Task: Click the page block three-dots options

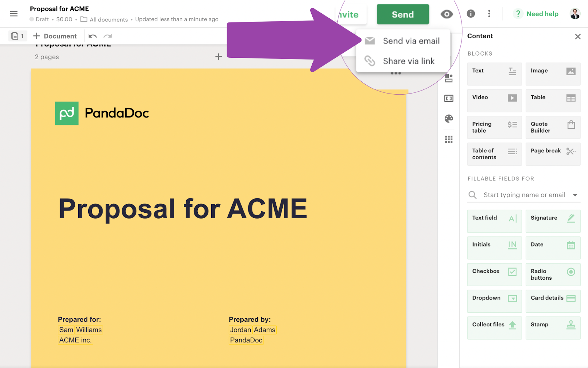Action: (396, 73)
